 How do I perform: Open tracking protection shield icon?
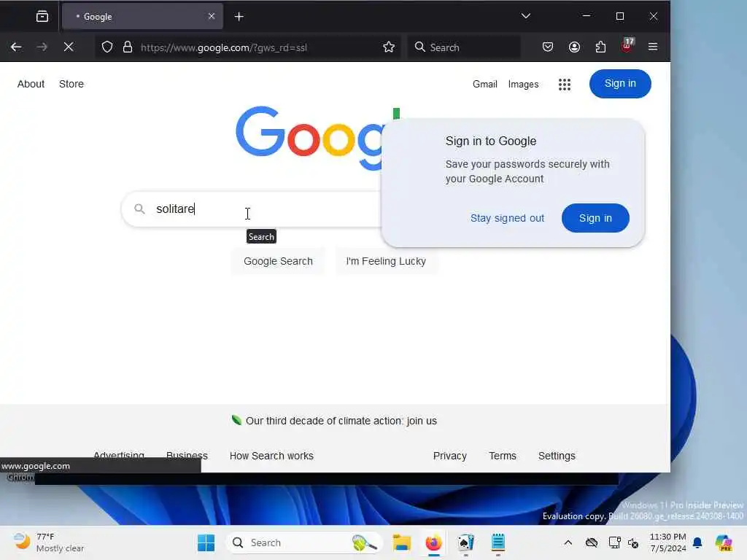(x=107, y=47)
